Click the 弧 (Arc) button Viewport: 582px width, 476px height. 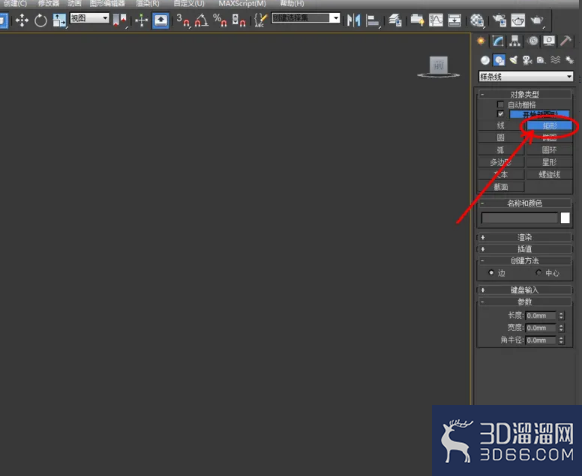click(x=501, y=150)
